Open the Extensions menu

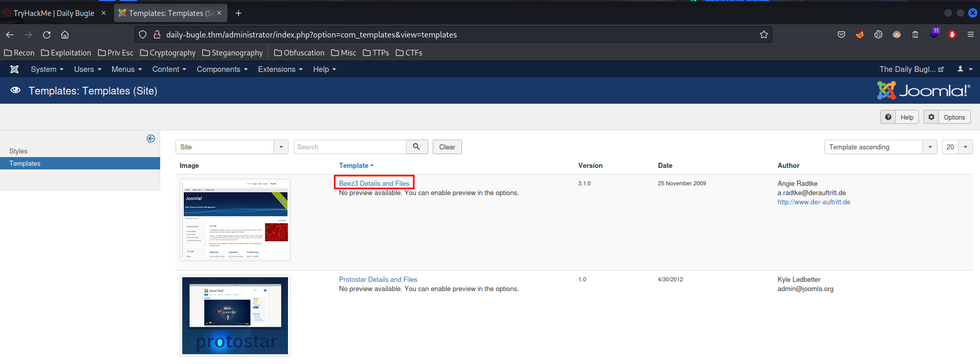[x=280, y=69]
